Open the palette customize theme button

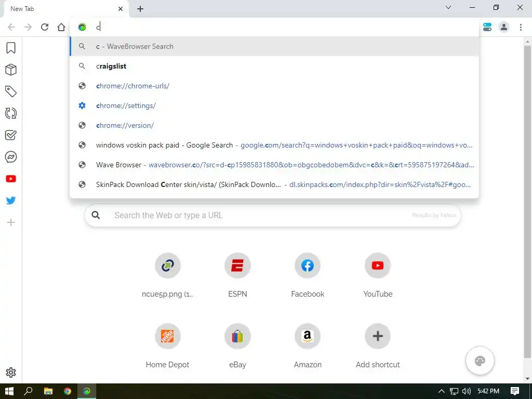coord(480,361)
